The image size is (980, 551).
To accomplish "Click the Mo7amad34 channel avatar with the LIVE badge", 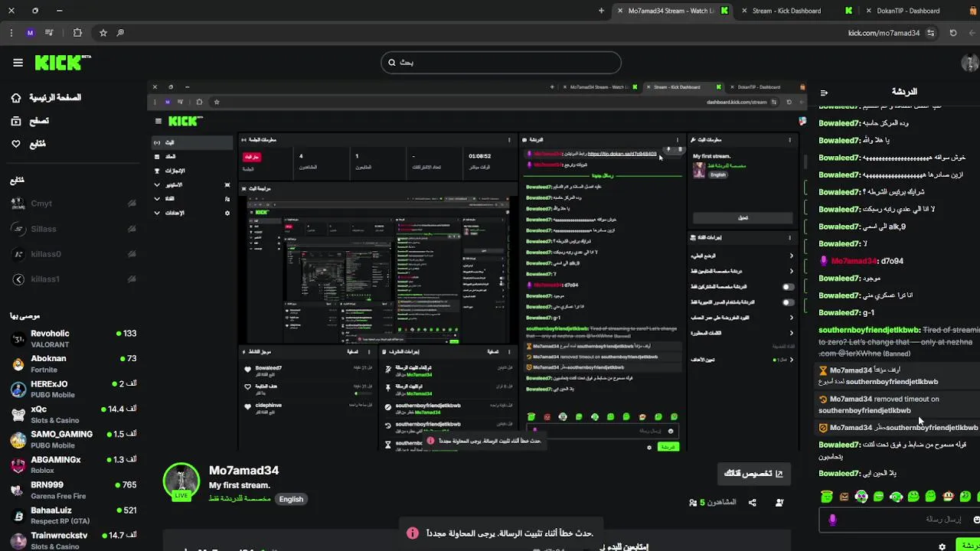I will click(x=181, y=481).
